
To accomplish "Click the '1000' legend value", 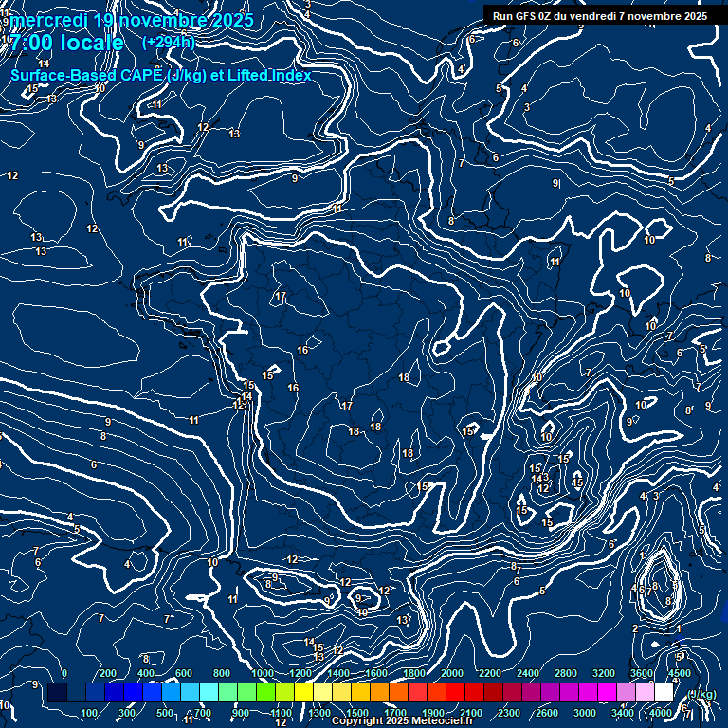I will pyautogui.click(x=263, y=673).
